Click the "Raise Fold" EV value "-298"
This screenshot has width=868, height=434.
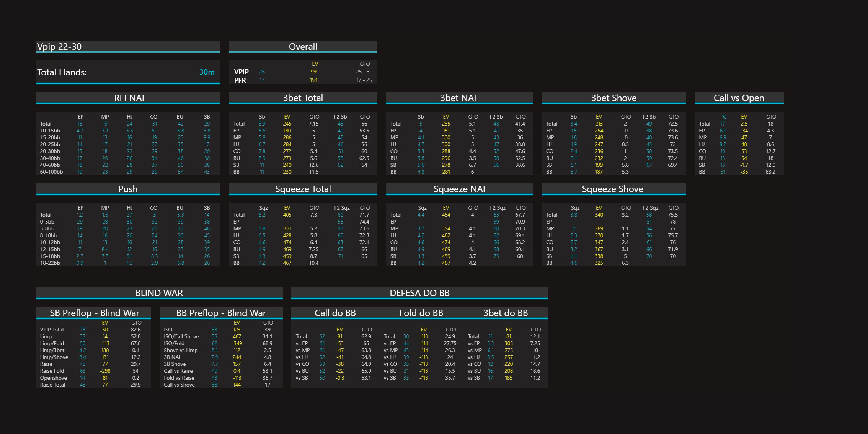(105, 371)
